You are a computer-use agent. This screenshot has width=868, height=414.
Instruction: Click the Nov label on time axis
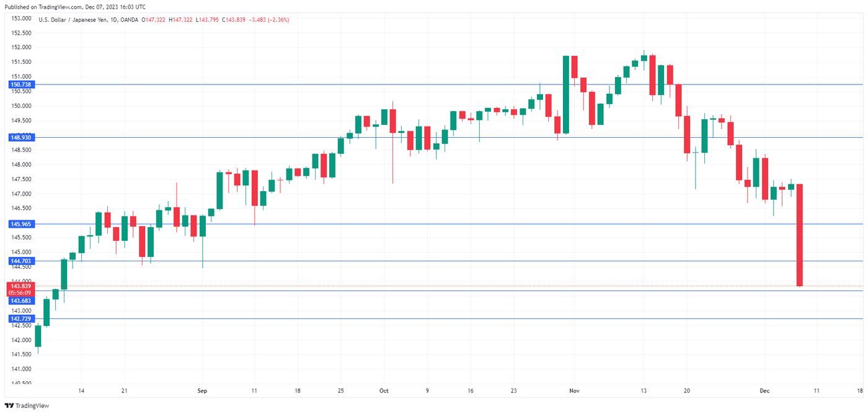click(573, 390)
